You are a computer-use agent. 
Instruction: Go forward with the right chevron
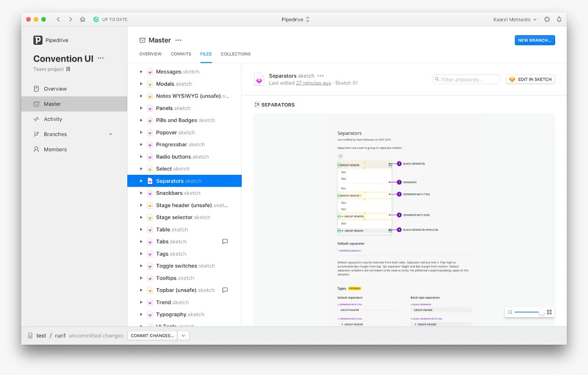pyautogui.click(x=71, y=19)
